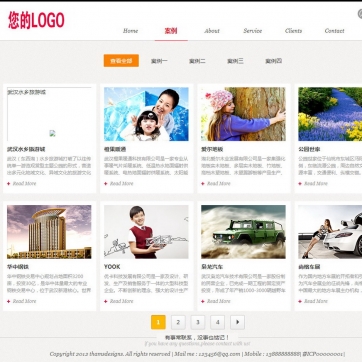Click Read More under YOOK card
Image resolution: width=362 pixels, height=362 pixels.
(121, 301)
